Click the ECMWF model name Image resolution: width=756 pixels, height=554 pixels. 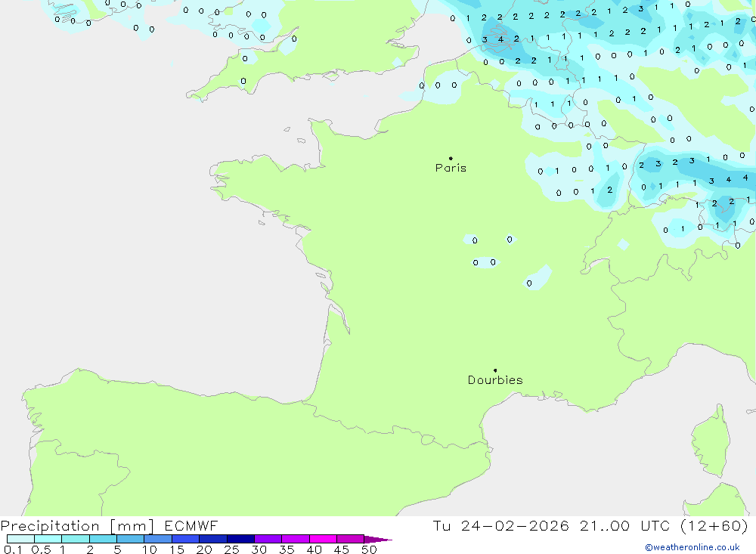191,525
